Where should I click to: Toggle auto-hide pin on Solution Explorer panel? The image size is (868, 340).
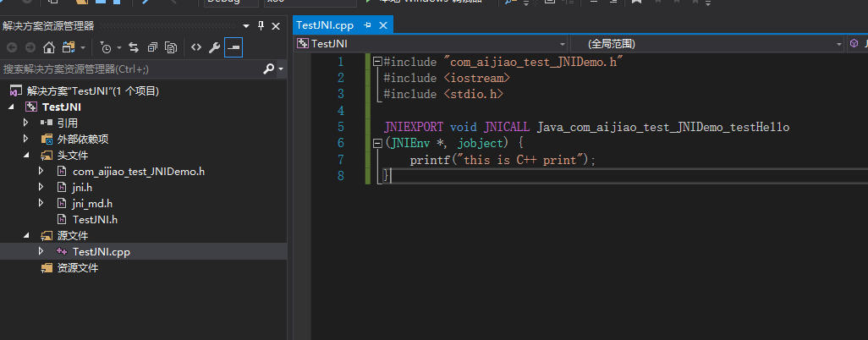coord(261,26)
